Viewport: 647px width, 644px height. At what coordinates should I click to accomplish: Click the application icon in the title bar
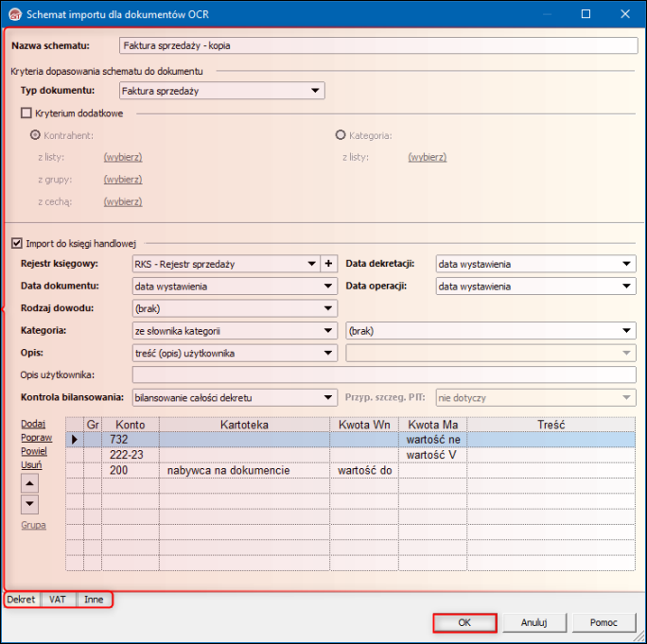click(x=15, y=14)
